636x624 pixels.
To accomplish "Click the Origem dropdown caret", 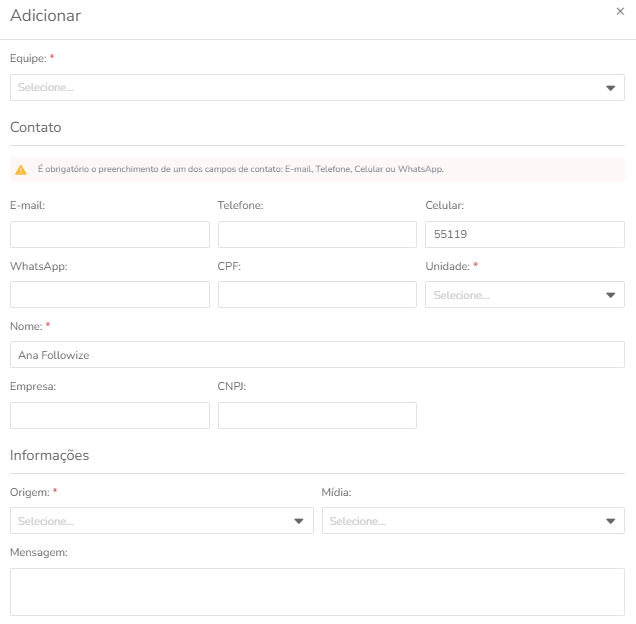I will 299,521.
